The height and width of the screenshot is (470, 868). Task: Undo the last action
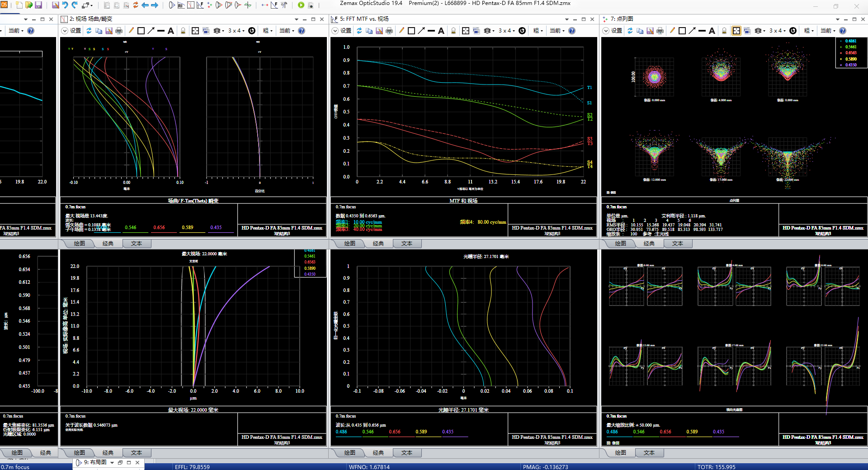coord(65,5)
